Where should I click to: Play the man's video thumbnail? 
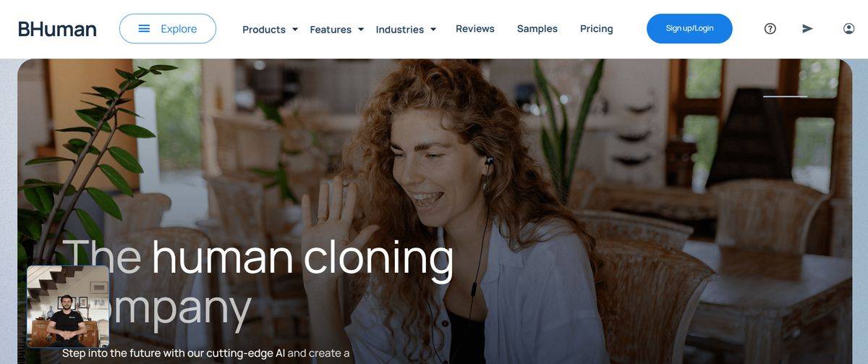68,307
